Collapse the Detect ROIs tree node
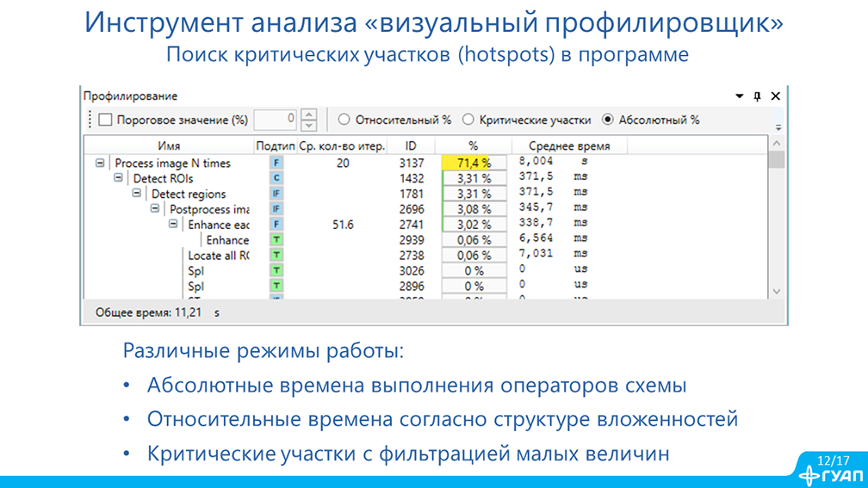 [119, 178]
